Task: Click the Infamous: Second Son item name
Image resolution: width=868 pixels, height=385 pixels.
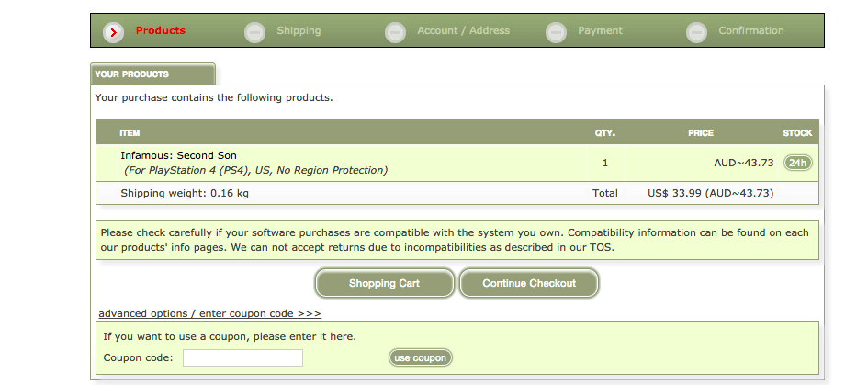Action: (178, 155)
